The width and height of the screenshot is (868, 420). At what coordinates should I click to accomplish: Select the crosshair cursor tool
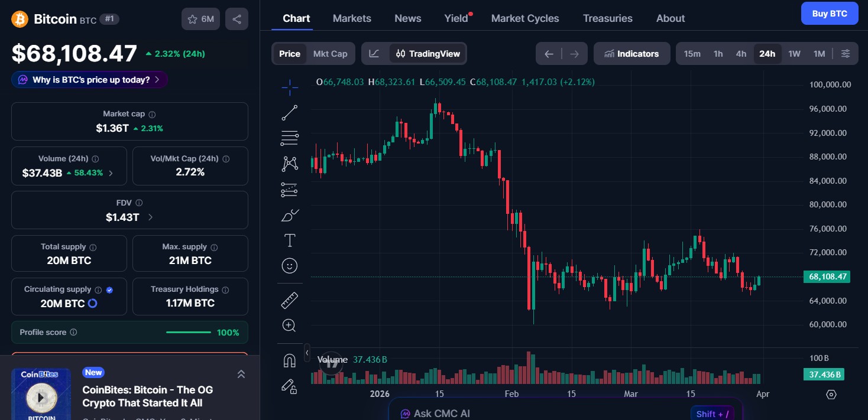pos(290,87)
